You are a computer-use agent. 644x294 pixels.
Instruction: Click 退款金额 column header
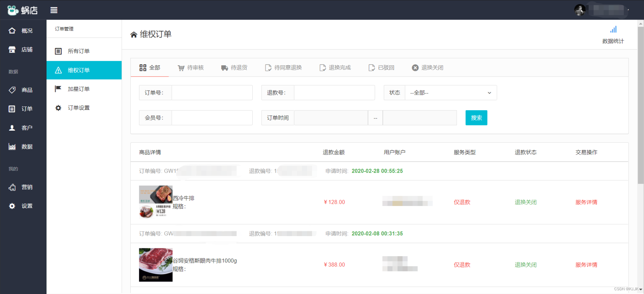tap(334, 152)
